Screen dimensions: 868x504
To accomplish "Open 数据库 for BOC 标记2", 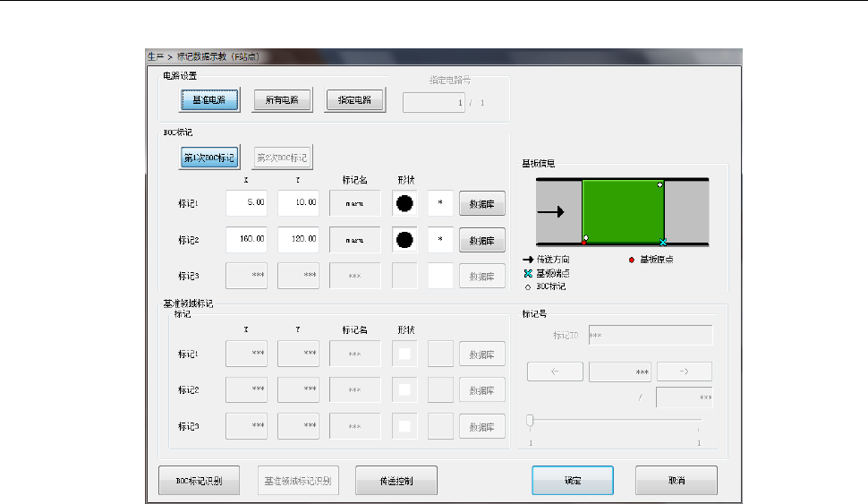I will pyautogui.click(x=482, y=240).
